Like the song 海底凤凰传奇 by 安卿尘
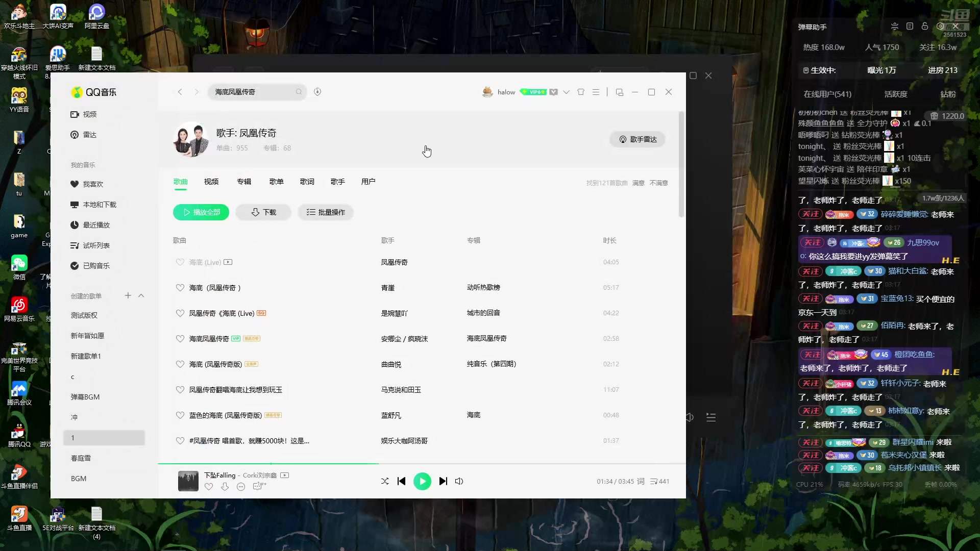980x551 pixels. coord(180,339)
